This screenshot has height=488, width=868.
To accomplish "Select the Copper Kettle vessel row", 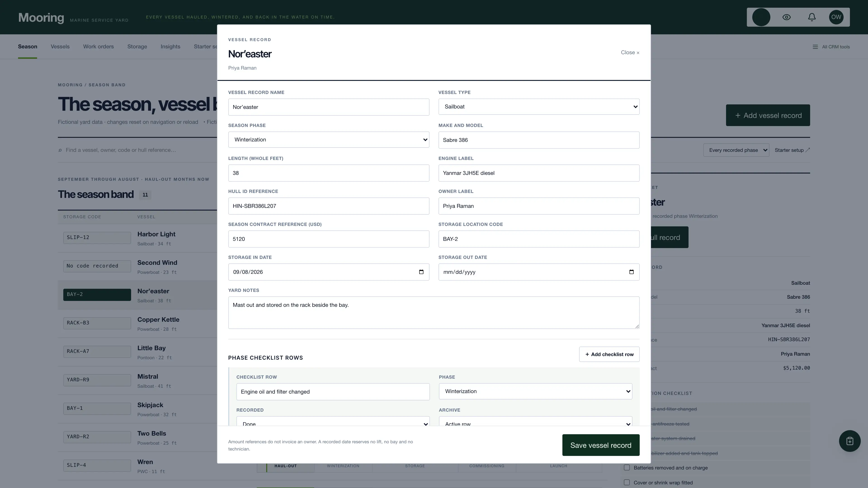I will [x=137, y=324].
